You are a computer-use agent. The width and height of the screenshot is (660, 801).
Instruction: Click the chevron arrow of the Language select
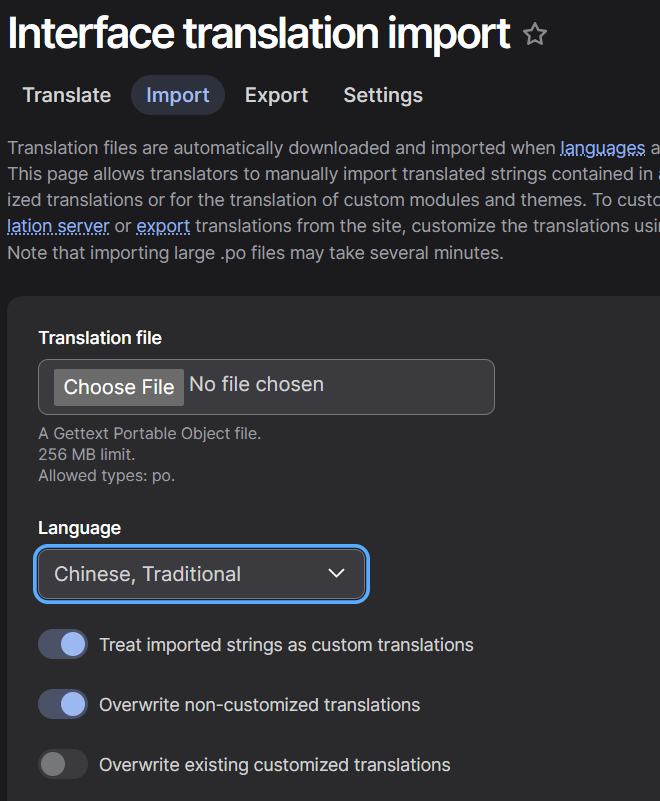pos(336,574)
